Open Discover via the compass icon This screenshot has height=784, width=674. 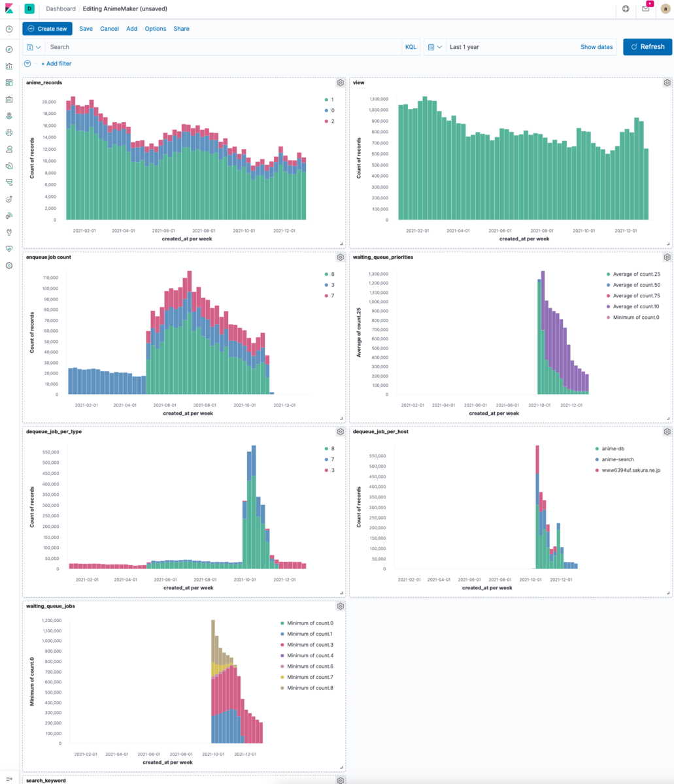coord(9,50)
